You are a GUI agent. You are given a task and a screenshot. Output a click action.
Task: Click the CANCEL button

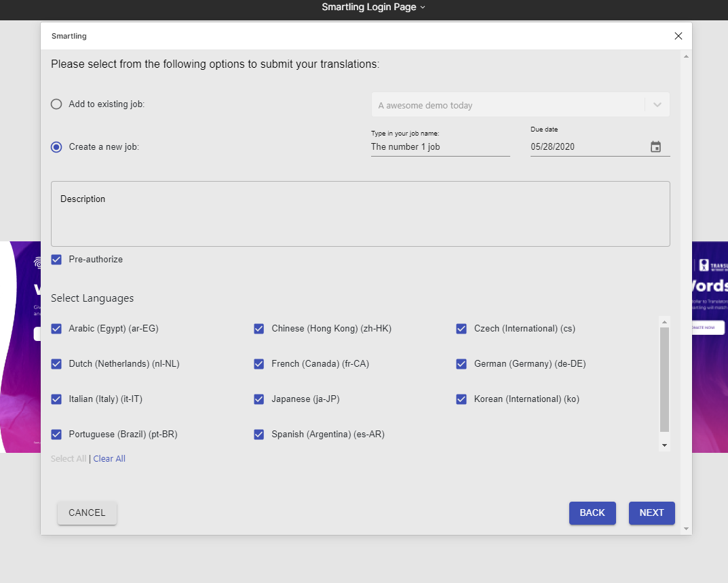point(88,513)
